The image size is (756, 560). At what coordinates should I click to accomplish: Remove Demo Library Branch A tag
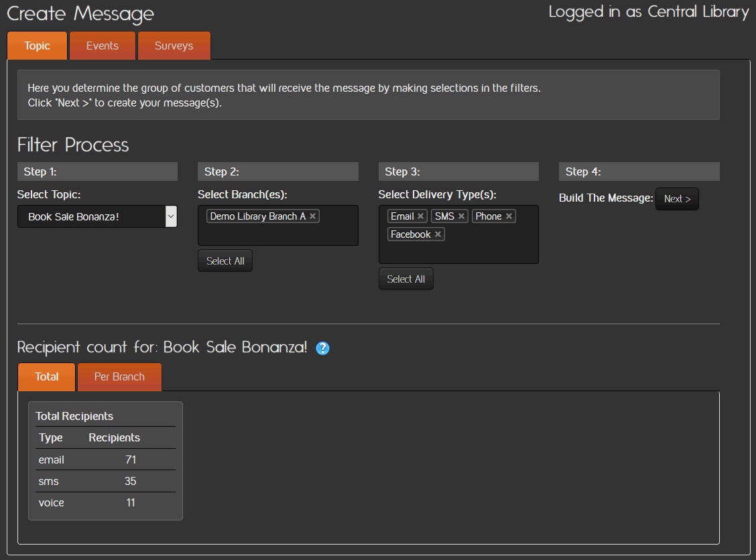(313, 216)
